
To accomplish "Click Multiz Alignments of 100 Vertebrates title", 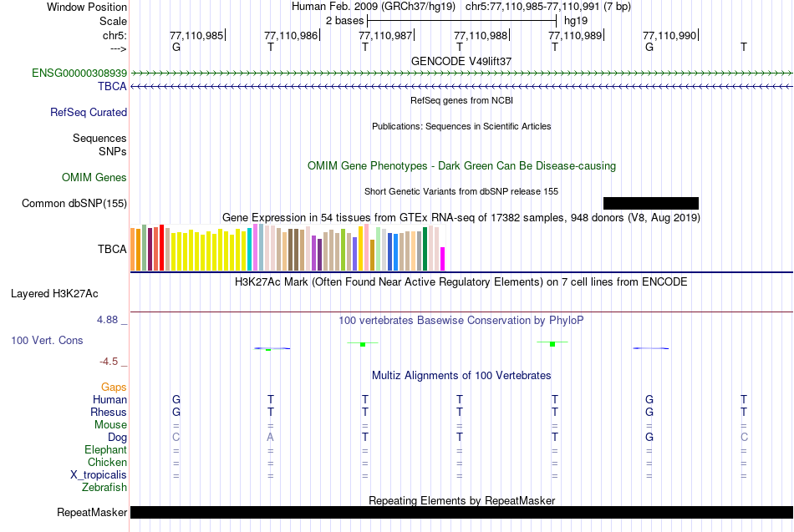I will 461,376.
